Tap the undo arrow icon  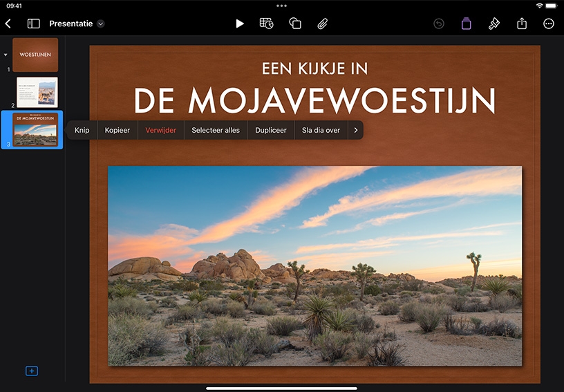coord(438,24)
